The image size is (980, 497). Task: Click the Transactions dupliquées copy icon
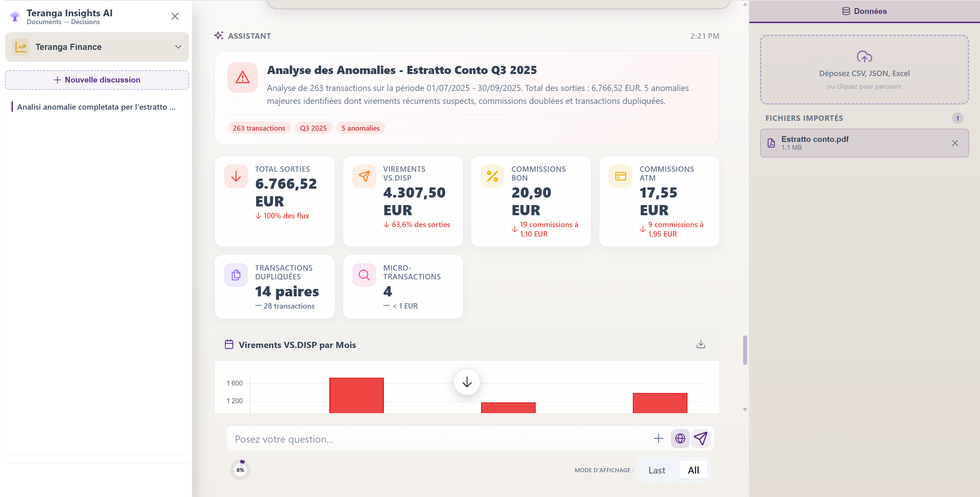[236, 275]
